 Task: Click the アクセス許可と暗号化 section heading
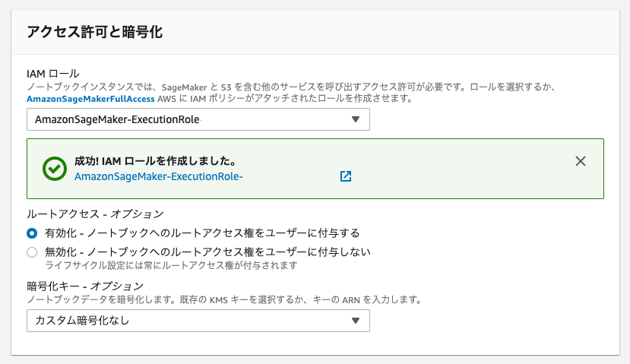[x=95, y=32]
